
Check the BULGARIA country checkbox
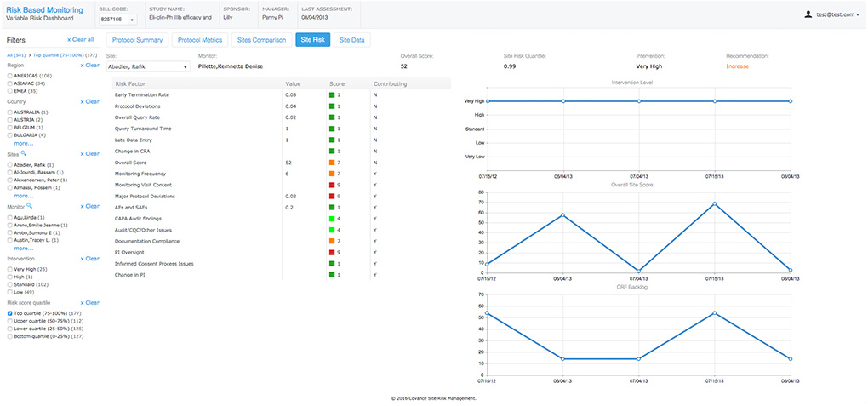coord(9,135)
